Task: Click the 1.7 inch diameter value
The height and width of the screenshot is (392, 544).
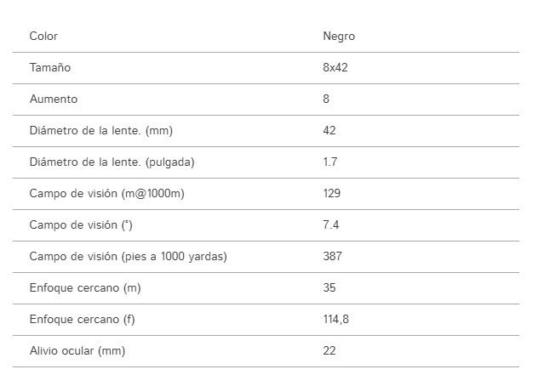Action: pyautogui.click(x=330, y=162)
